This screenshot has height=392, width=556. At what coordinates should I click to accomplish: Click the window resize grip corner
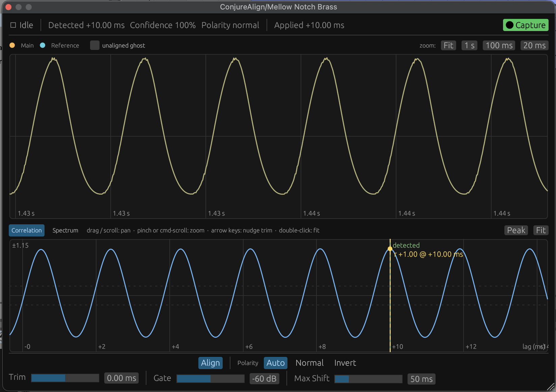pos(551,387)
